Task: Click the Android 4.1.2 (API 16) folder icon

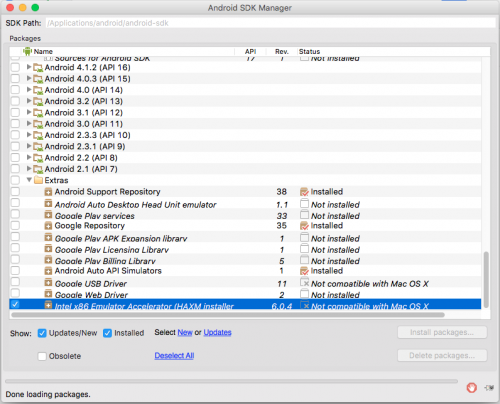Action: (38, 68)
